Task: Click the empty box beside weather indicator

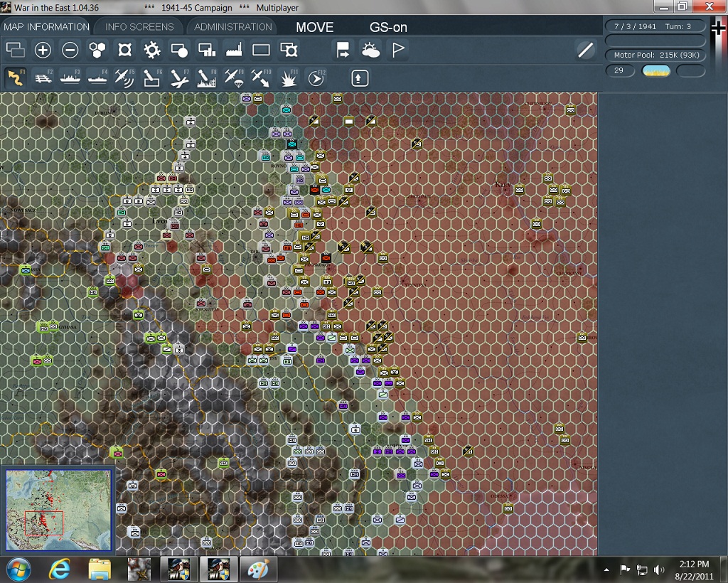Action: click(691, 70)
